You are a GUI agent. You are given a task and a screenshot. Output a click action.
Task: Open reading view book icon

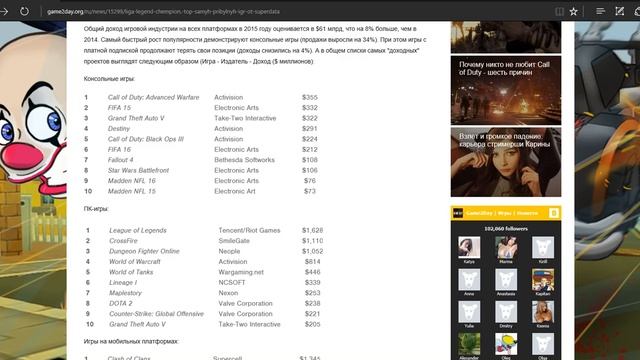560,11
